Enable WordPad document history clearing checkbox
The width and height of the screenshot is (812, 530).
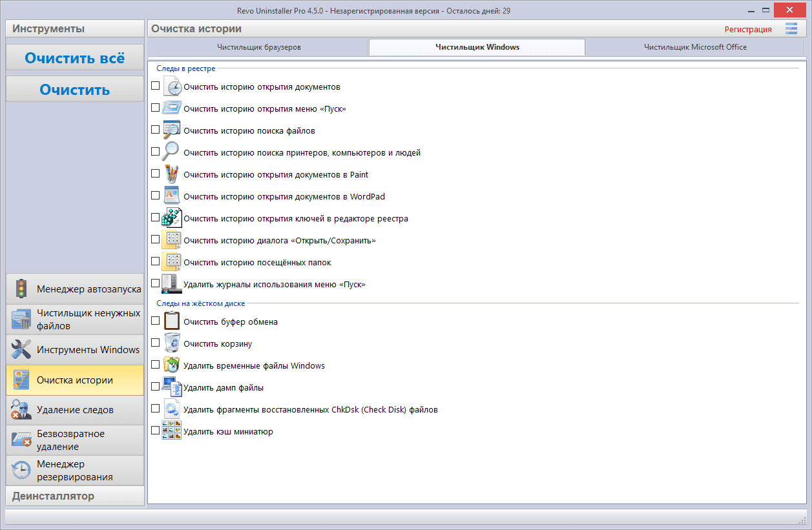(x=155, y=195)
